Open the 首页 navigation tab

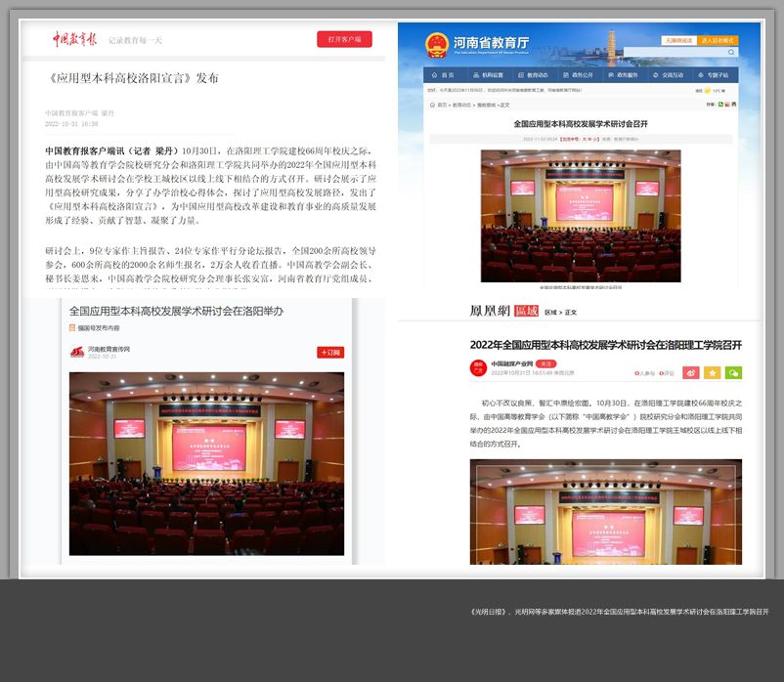[x=444, y=75]
